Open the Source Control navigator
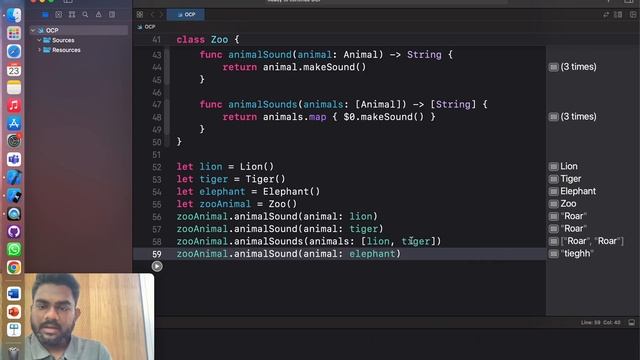The image size is (640, 360). coord(59,14)
